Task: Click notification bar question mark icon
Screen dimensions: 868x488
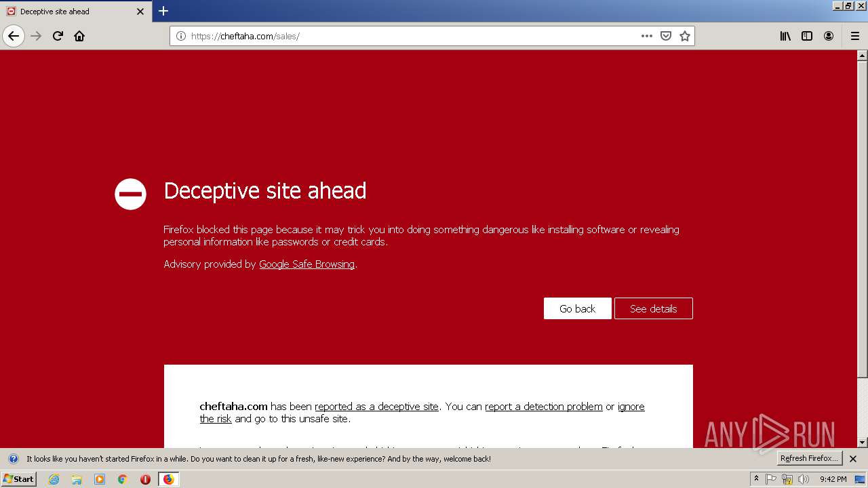Action: [x=13, y=459]
